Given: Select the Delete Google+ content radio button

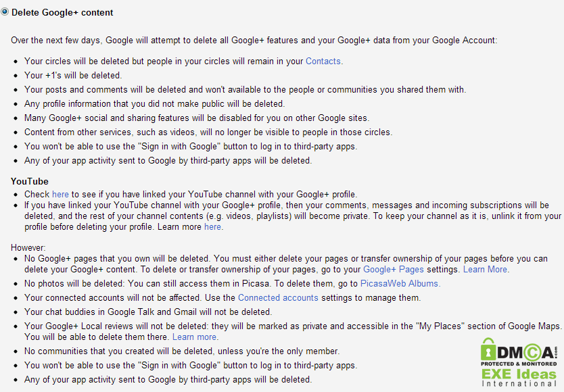Looking at the screenshot, I should (4, 12).
